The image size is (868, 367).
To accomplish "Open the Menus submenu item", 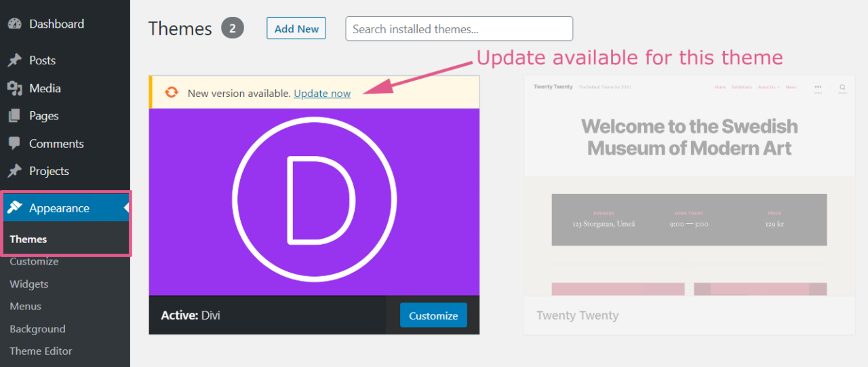I will (26, 306).
